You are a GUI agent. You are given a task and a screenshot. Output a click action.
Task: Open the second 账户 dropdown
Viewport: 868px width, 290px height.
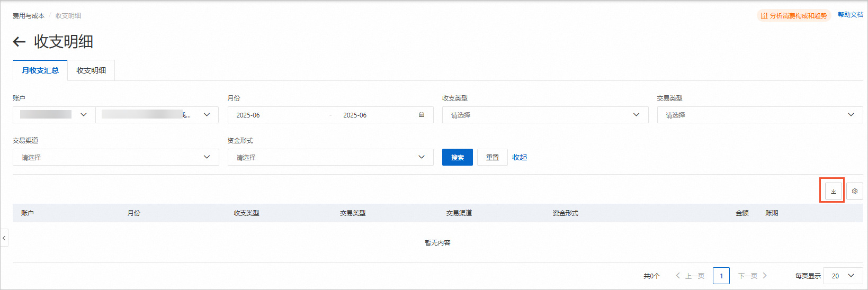[x=157, y=115]
